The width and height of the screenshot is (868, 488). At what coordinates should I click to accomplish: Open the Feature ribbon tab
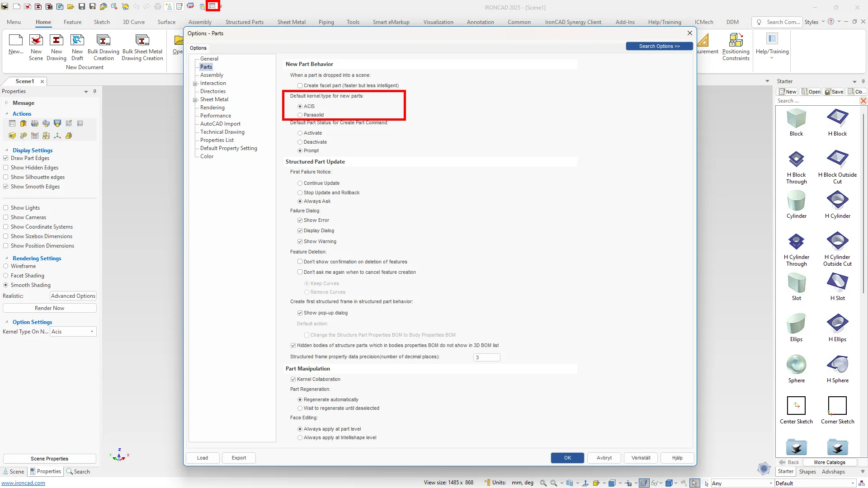pyautogui.click(x=72, y=22)
